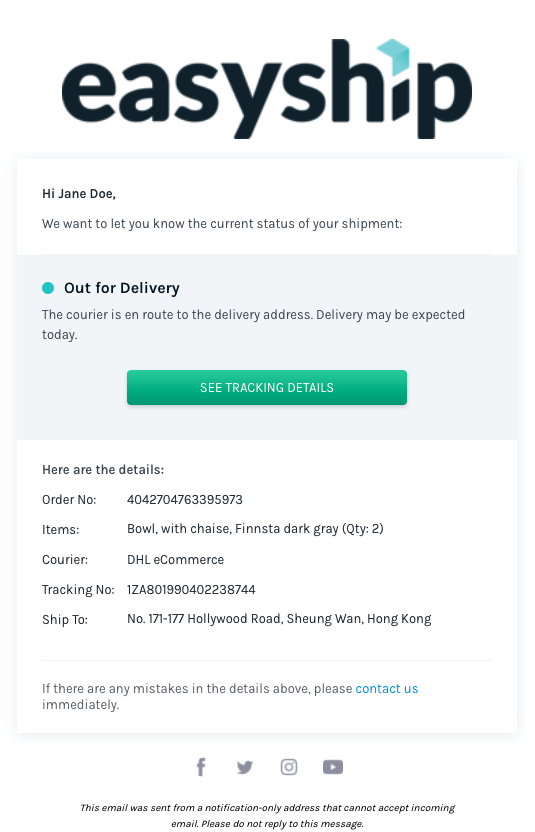Select order number 4042704763395973
The image size is (535, 832).
click(185, 500)
